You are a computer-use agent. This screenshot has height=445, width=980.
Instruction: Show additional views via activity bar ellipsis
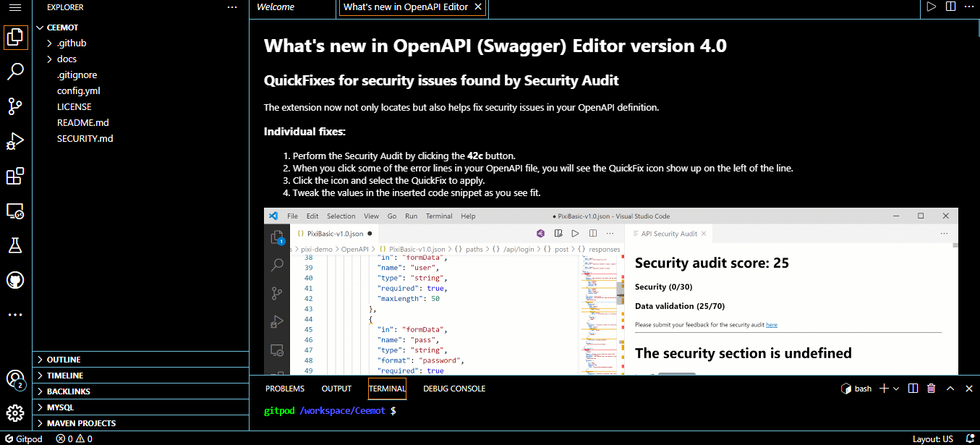click(15, 315)
